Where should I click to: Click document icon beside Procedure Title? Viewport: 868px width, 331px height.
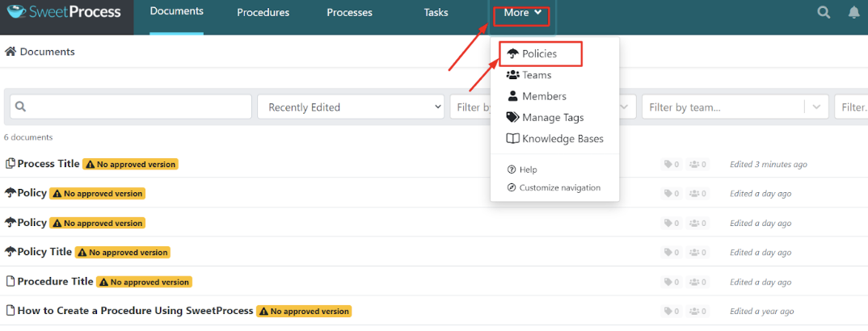coord(10,281)
